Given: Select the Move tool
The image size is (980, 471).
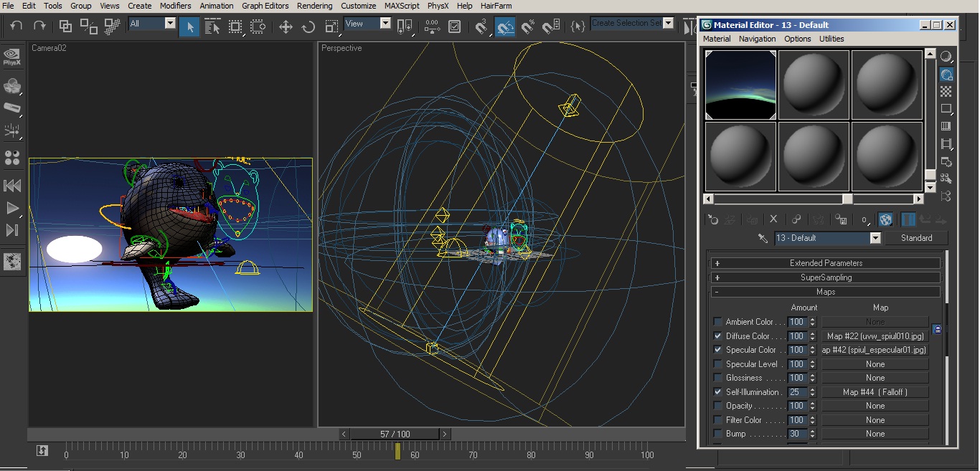Looking at the screenshot, I should click(286, 27).
